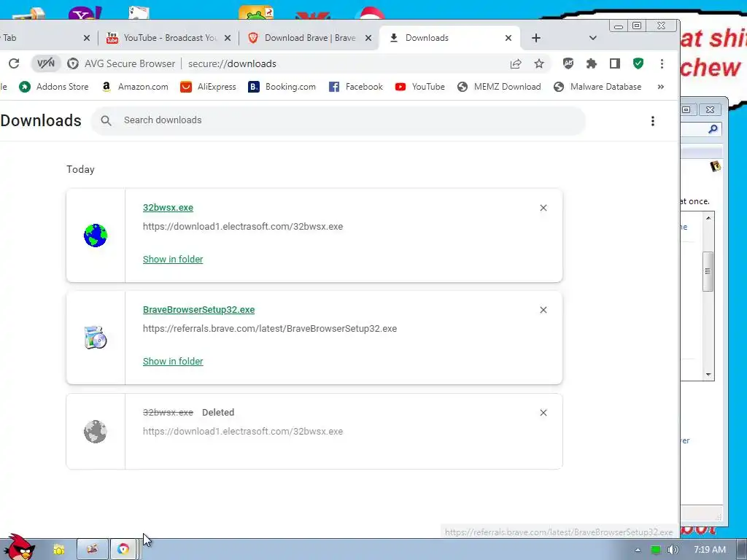
Task: Click the AVG Secure Browser site icon
Action: click(73, 63)
